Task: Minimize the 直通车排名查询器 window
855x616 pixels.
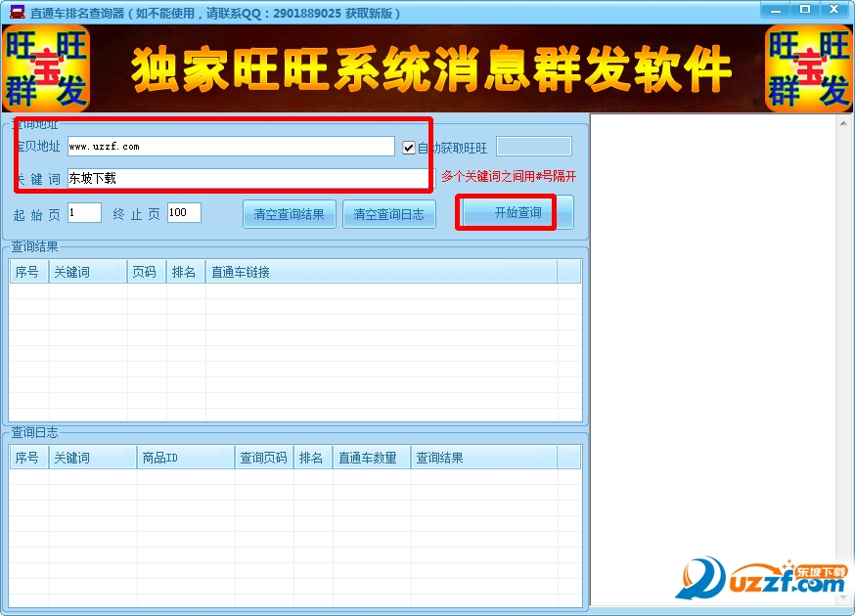Action: click(x=776, y=9)
